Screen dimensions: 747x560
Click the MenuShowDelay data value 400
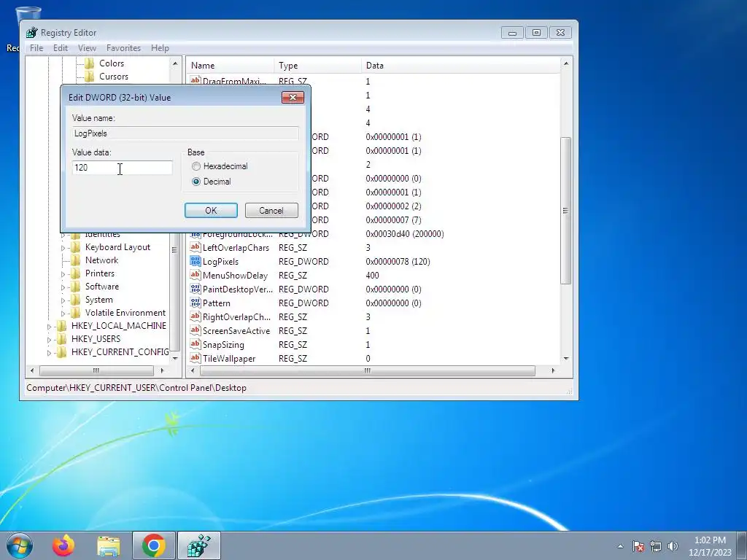[373, 275]
